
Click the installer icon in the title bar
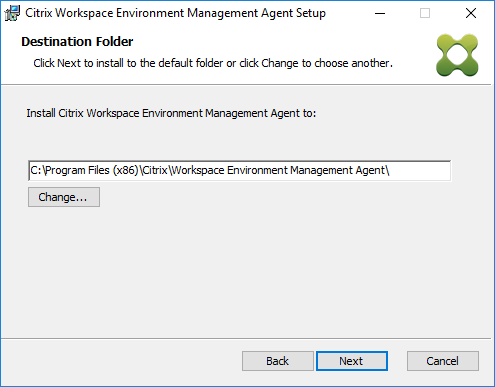(x=12, y=13)
